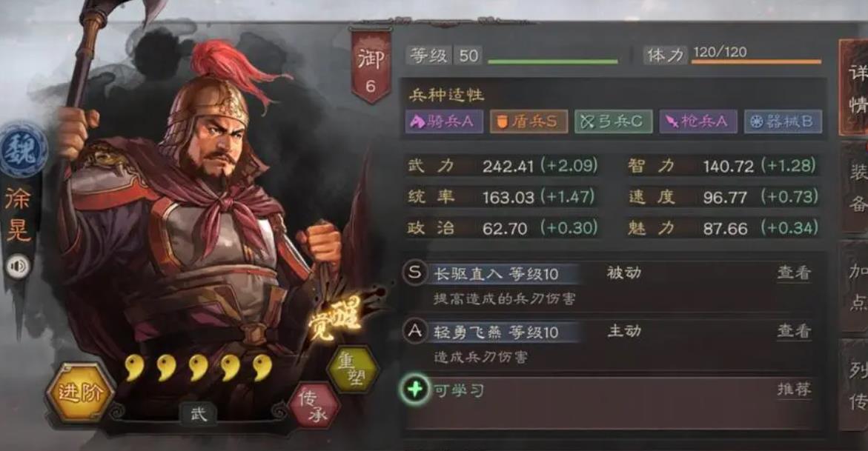This screenshot has height=451, width=868.
Task: Select the 器械B troop type badge
Action: [783, 121]
